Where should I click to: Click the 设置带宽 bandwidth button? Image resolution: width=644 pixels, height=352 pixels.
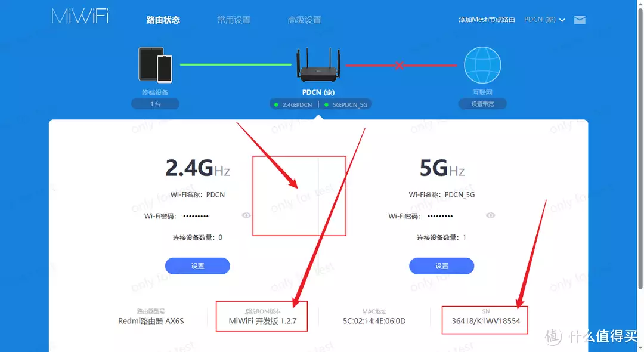coord(482,104)
